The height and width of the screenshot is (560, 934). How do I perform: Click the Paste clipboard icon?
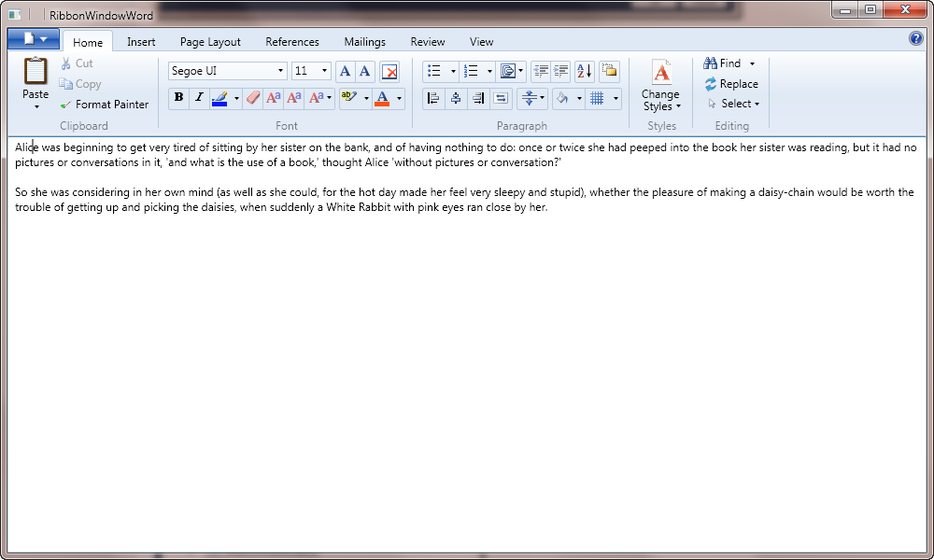35,71
